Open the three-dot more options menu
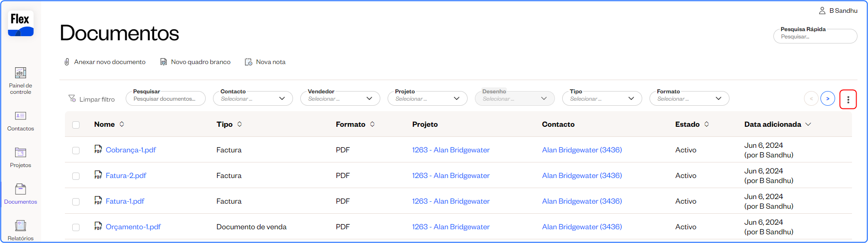Screen dimensions: 868x243 [x=848, y=99]
